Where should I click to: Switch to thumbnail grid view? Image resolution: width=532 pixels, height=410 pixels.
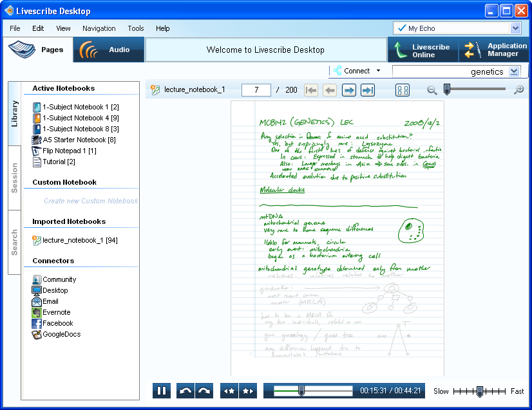pos(403,90)
